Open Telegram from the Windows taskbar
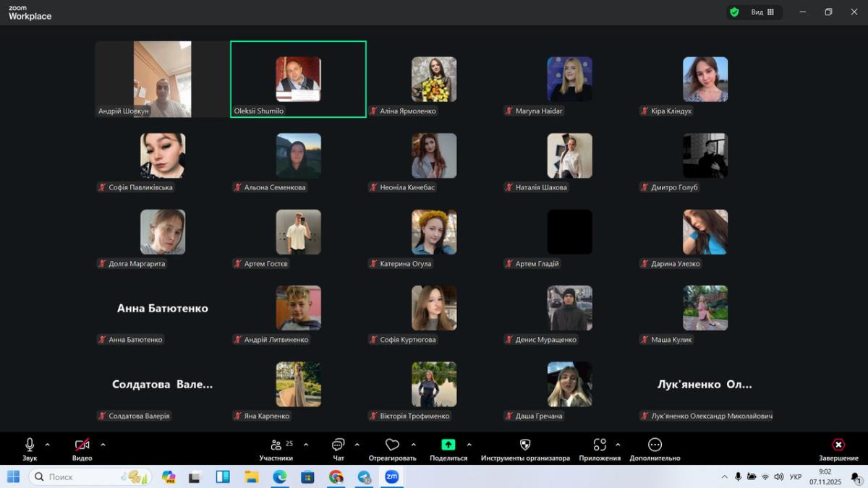Viewport: 868px width, 488px height. coord(364,477)
